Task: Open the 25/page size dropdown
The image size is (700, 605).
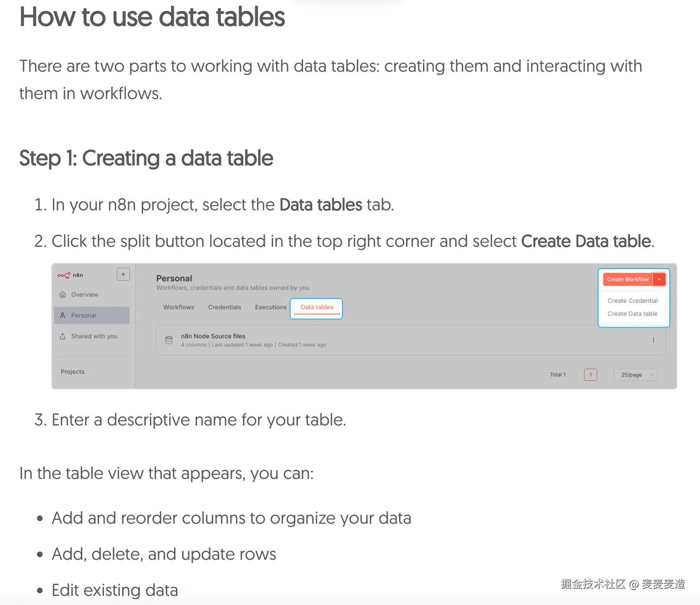Action: click(x=635, y=375)
